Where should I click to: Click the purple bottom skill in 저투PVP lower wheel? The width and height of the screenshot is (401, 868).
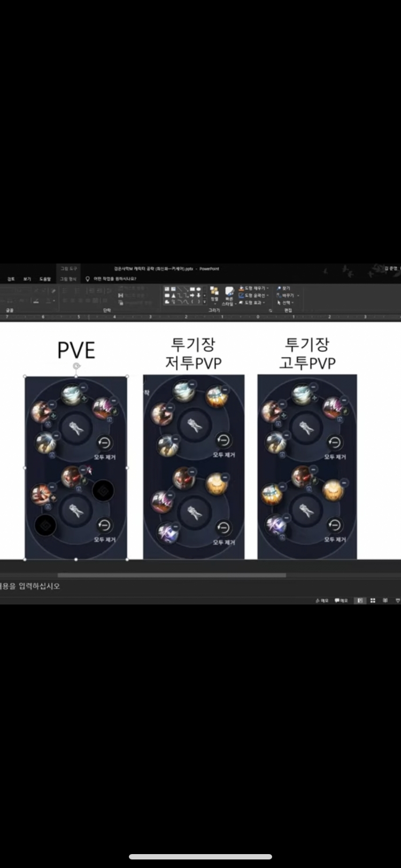[x=167, y=534]
